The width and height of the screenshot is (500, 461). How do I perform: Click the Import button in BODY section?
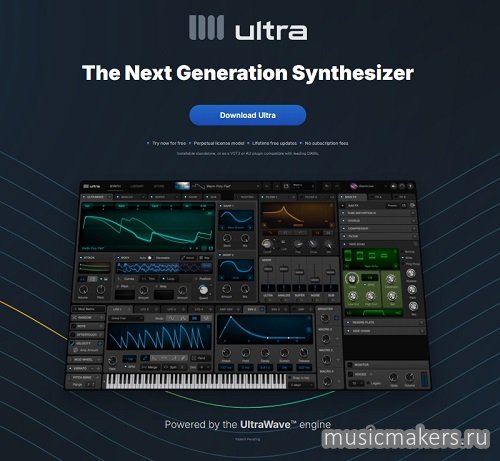(x=188, y=258)
